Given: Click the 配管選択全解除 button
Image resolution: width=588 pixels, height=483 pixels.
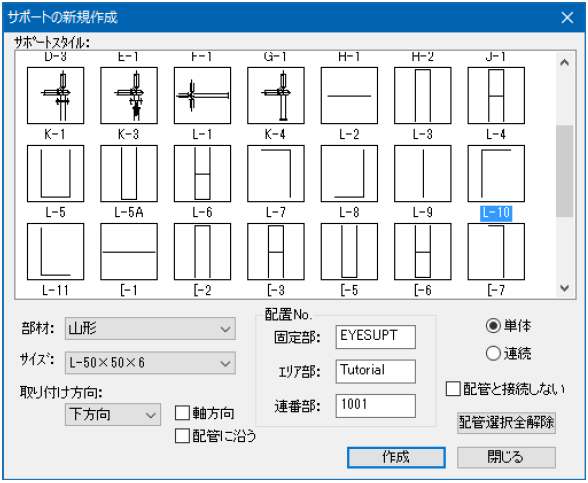Looking at the screenshot, I should [x=506, y=423].
